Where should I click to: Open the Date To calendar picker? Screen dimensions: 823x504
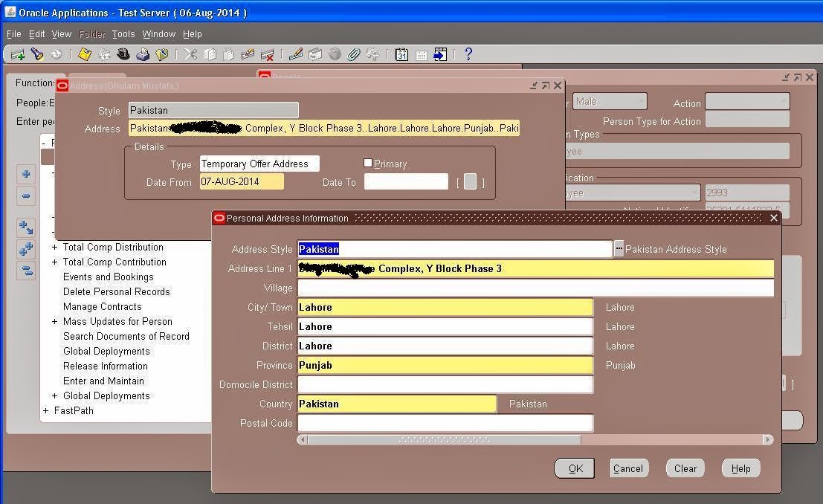471,181
